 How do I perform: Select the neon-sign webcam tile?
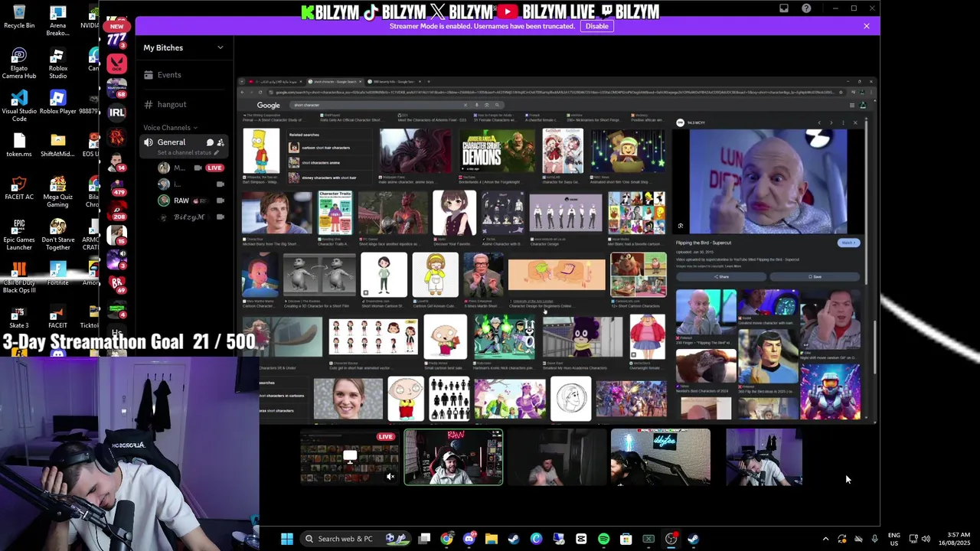(x=661, y=458)
